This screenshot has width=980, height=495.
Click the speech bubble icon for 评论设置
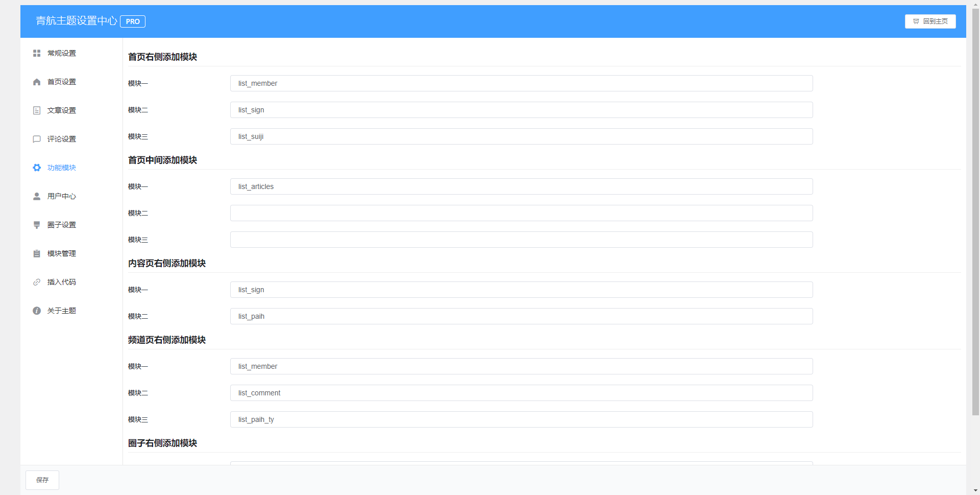[37, 139]
